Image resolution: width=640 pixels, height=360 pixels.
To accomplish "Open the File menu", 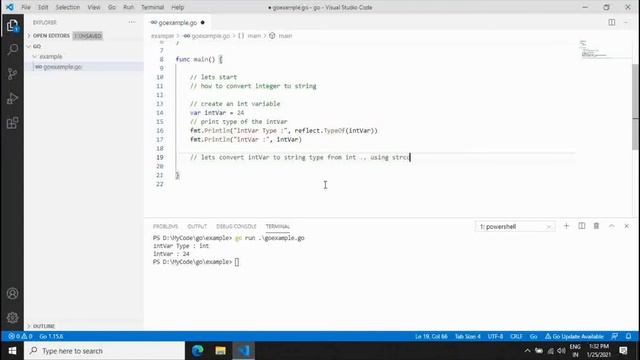I will tap(26, 7).
